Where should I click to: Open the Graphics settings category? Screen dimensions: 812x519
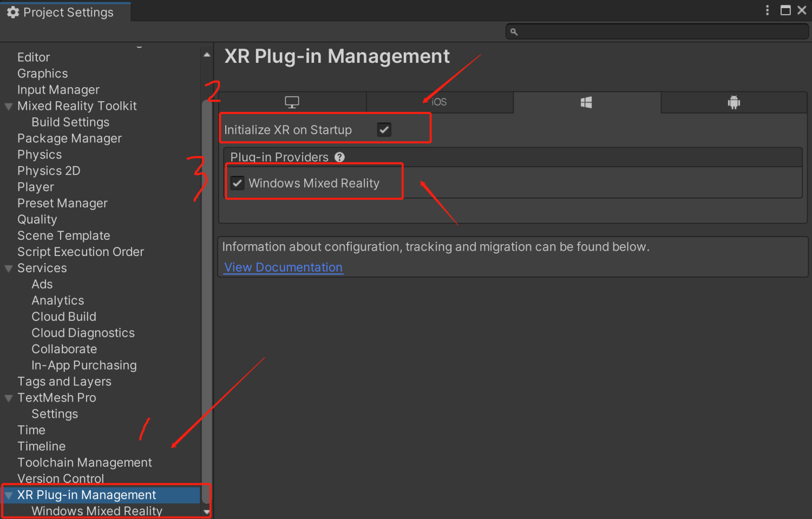[43, 74]
